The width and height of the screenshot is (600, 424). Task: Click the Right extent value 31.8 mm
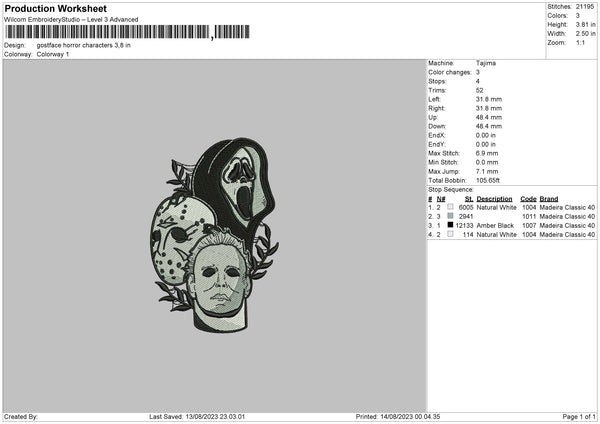(489, 108)
